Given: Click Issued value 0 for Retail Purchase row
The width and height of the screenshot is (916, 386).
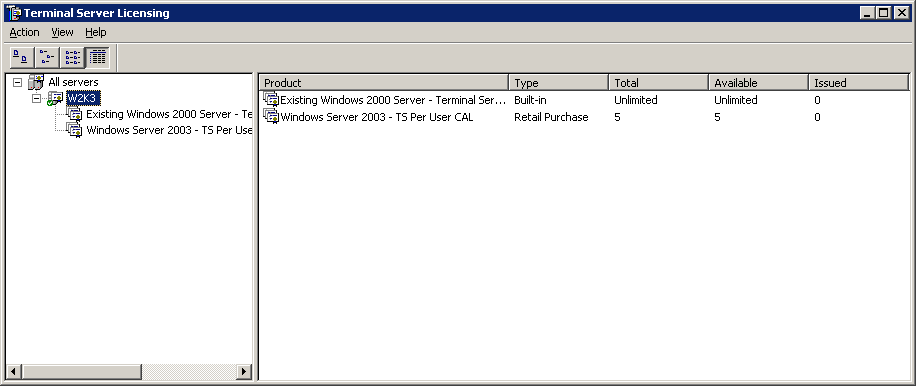Looking at the screenshot, I should (817, 117).
